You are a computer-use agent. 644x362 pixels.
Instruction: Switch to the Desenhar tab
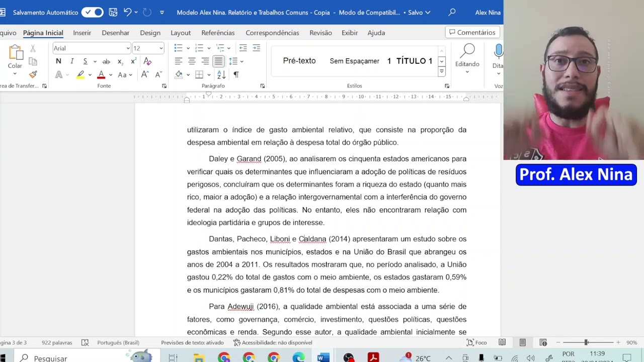[x=115, y=33]
